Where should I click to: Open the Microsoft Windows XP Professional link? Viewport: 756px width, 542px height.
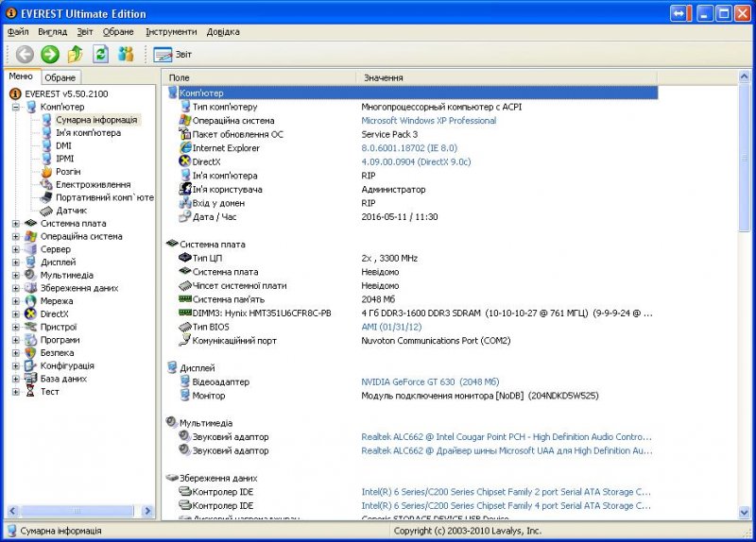(428, 121)
